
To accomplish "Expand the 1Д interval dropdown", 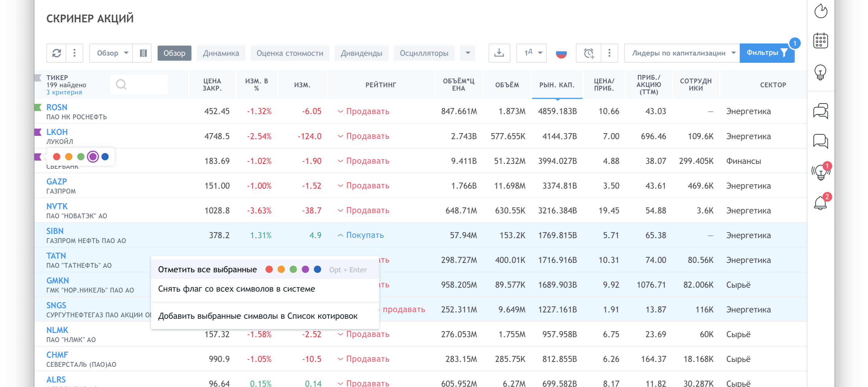I will (531, 53).
